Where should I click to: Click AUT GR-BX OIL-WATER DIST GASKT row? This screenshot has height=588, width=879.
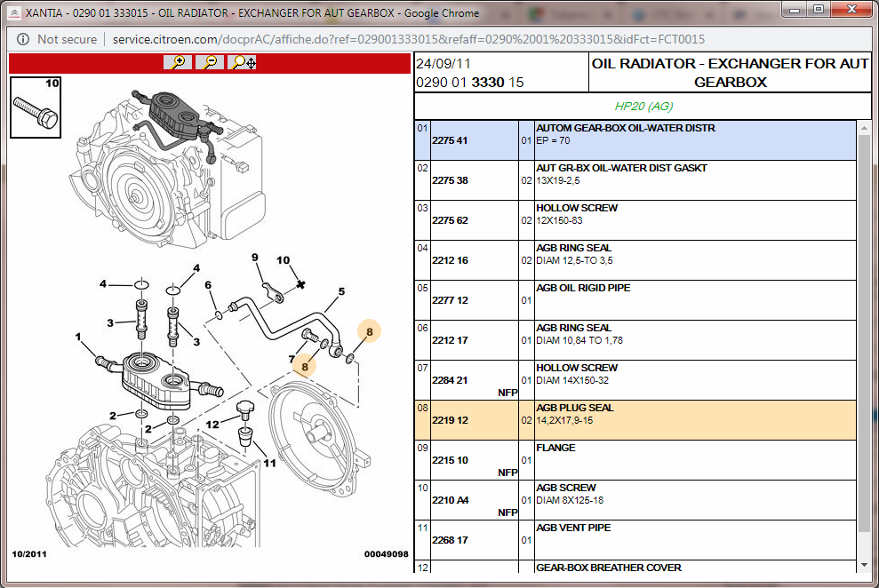pos(635,180)
